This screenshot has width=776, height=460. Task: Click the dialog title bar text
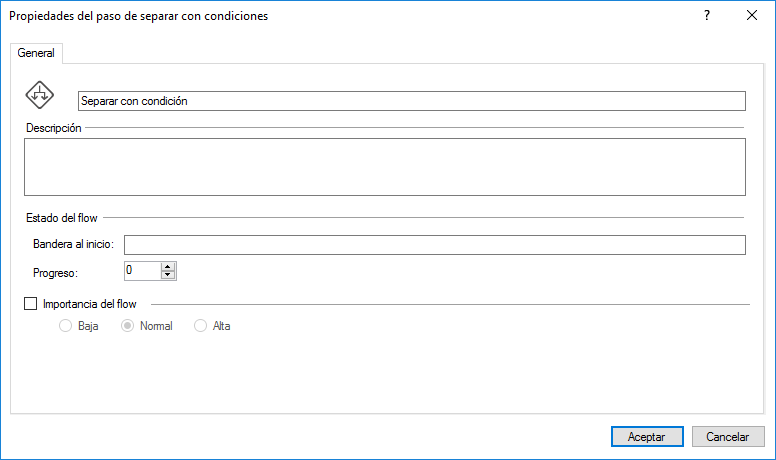[x=139, y=16]
